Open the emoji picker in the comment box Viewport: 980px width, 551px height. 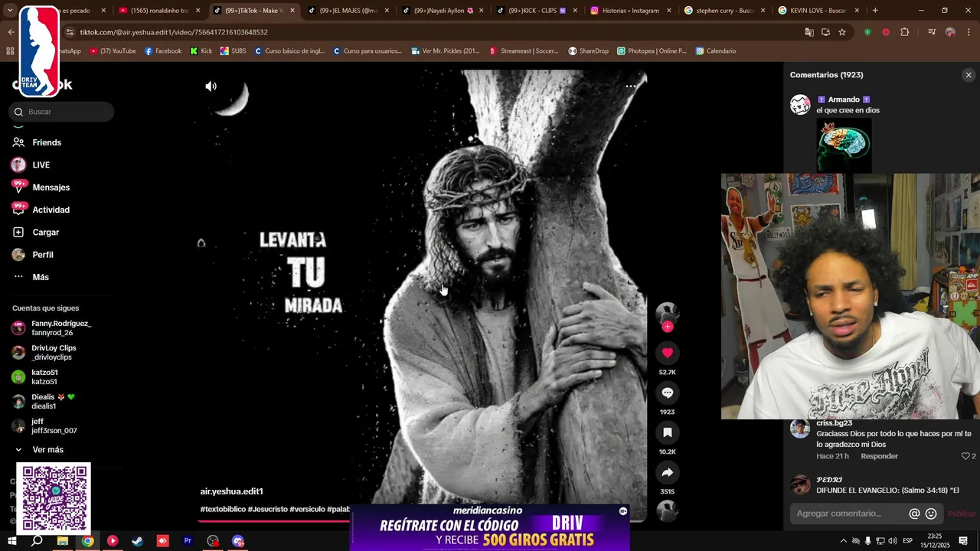[x=931, y=514]
